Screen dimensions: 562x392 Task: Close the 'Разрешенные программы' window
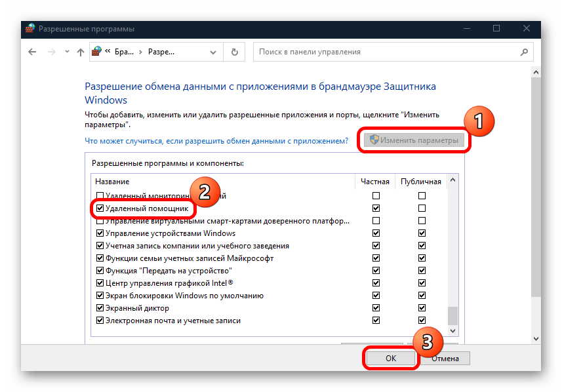pyautogui.click(x=526, y=29)
